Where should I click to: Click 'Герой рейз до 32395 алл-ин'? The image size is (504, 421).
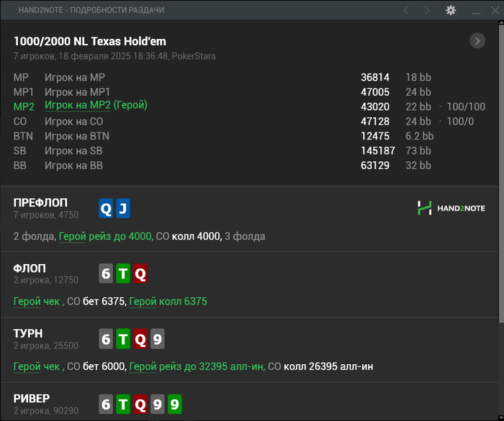(x=197, y=366)
